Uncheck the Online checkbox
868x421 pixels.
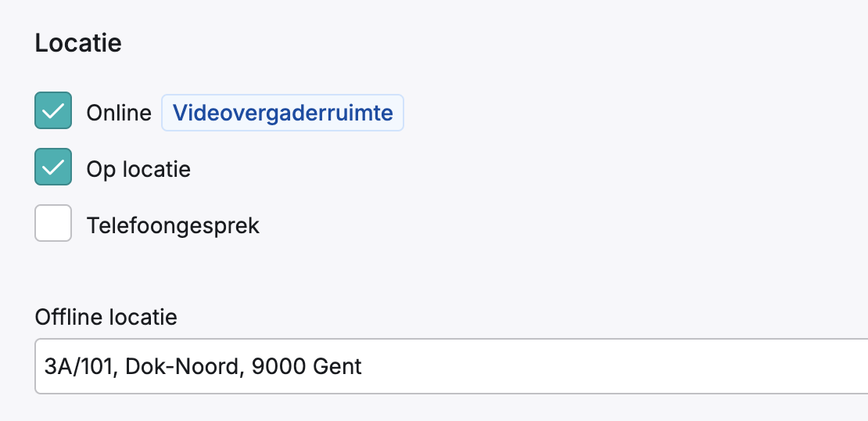coord(53,111)
